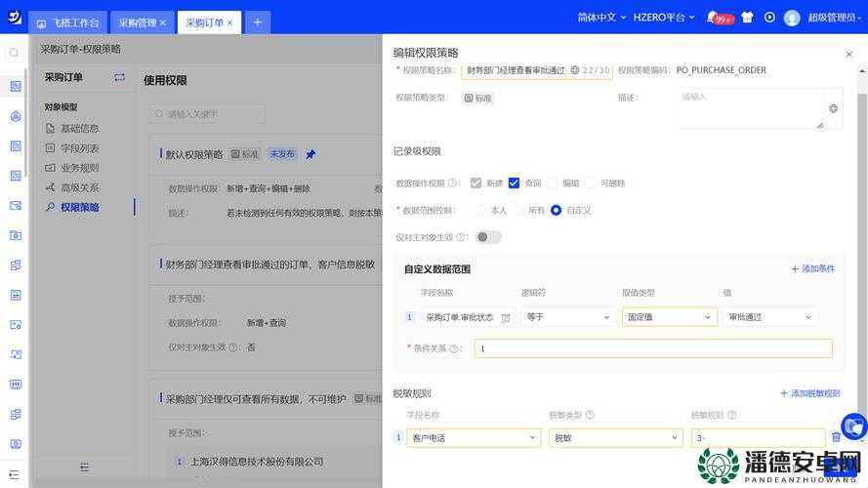Select the 自定义 data scope radio
Image resolution: width=868 pixels, height=488 pixels.
[556, 210]
